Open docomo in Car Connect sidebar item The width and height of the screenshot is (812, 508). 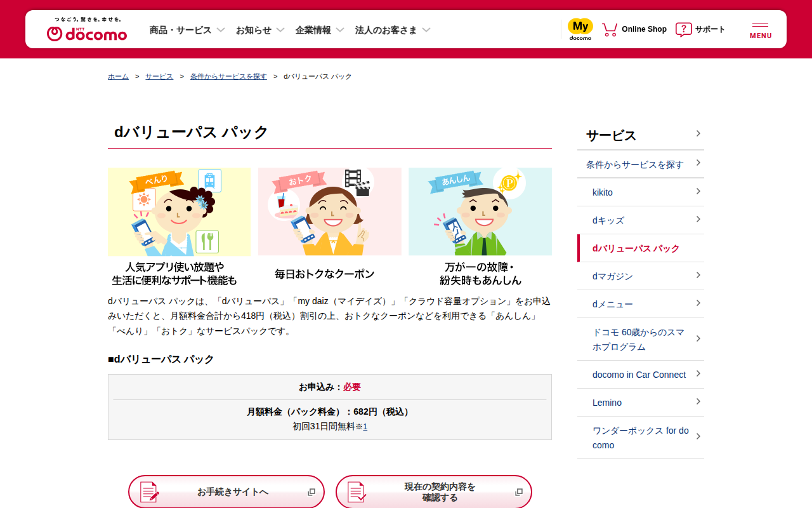[641, 375]
